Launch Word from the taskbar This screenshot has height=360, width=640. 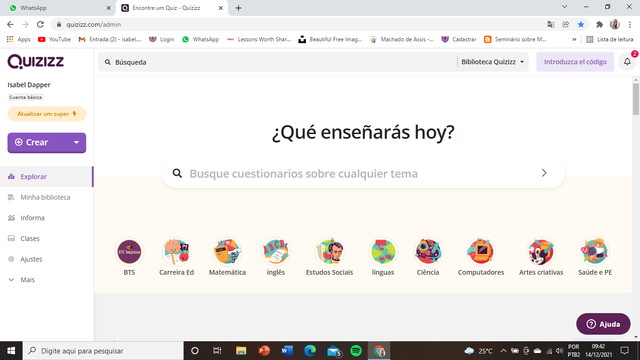pos(287,351)
